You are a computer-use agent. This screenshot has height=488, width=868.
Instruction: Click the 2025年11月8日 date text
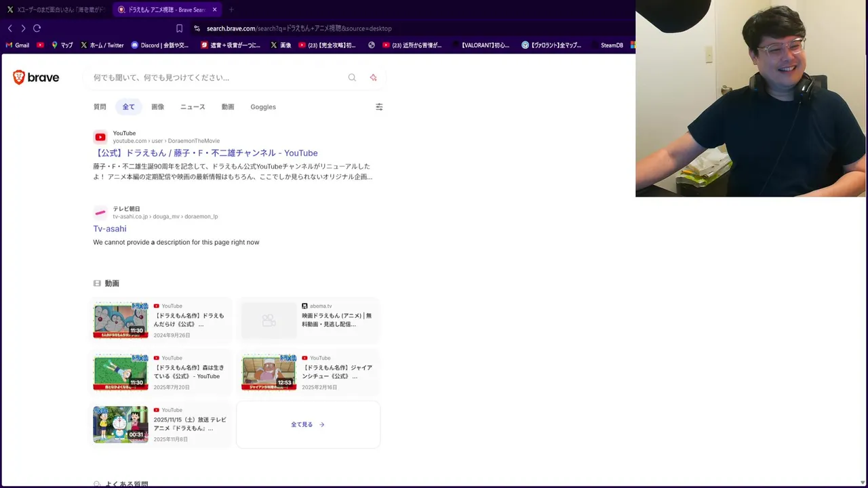pos(171,439)
